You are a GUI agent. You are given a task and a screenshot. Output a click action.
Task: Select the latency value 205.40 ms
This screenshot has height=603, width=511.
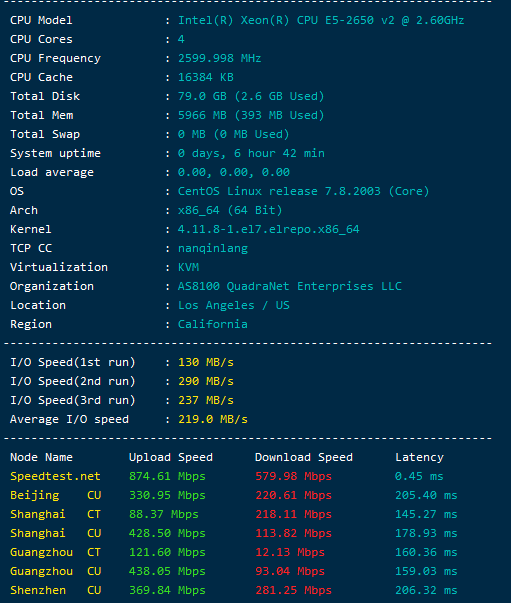pyautogui.click(x=426, y=495)
